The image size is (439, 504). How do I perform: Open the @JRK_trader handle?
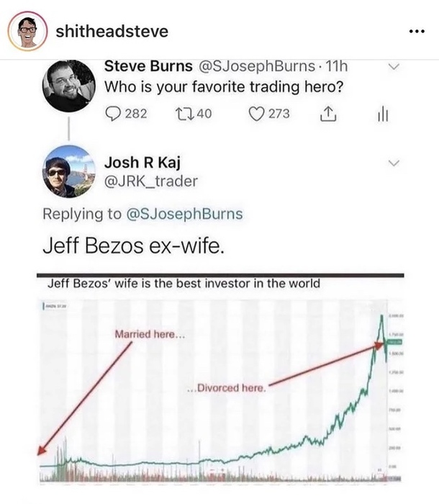tap(151, 181)
